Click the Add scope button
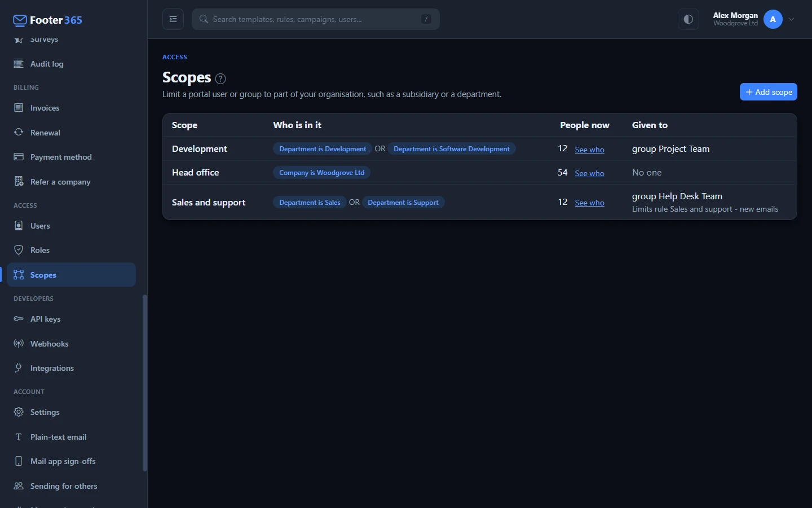 (x=768, y=92)
